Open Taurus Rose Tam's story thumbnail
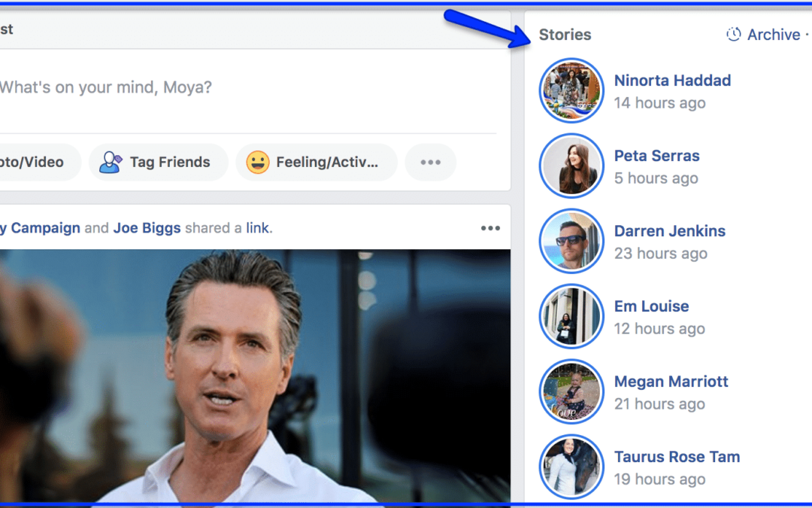812x508 pixels. 571,467
